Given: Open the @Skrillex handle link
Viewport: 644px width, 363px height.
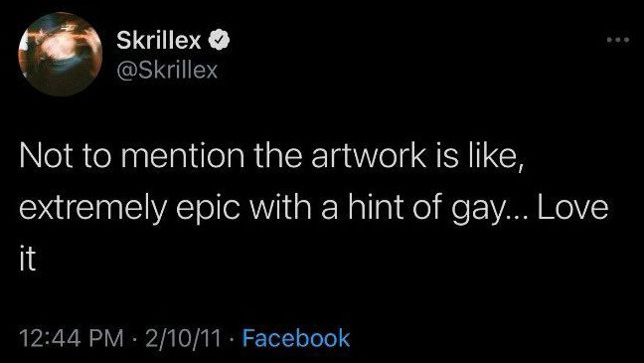Looking at the screenshot, I should [x=167, y=71].
